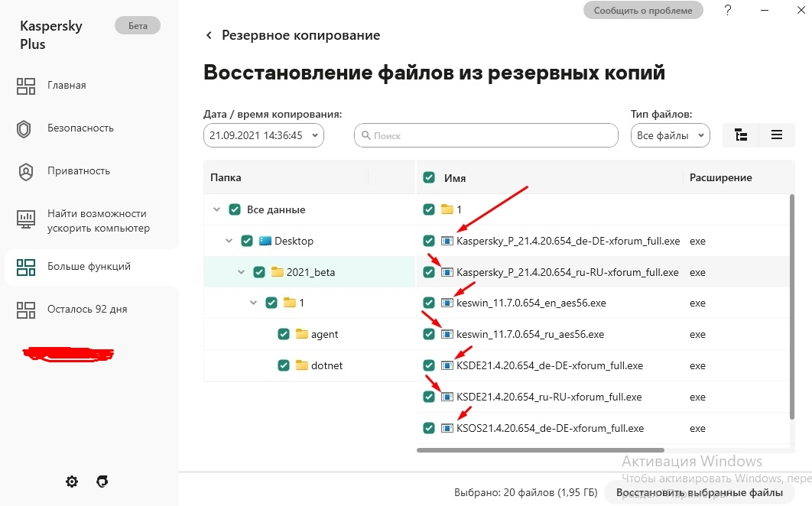The height and width of the screenshot is (506, 812).
Task: Uncheck the Все данные checkbox
Action: [235, 209]
